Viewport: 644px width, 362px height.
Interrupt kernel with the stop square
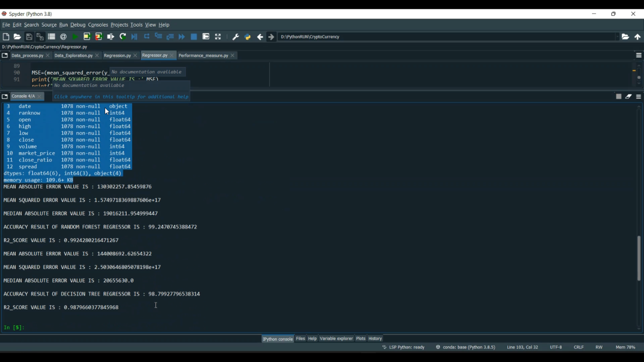[x=619, y=97]
